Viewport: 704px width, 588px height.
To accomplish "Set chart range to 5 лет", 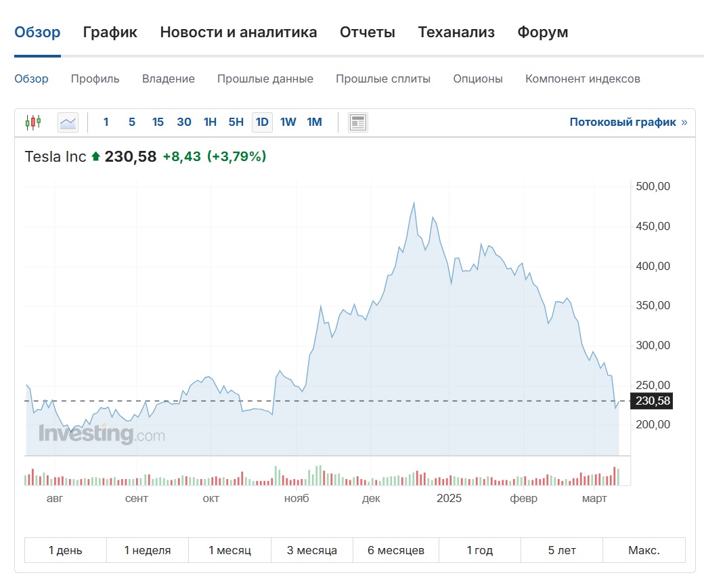I will click(562, 550).
